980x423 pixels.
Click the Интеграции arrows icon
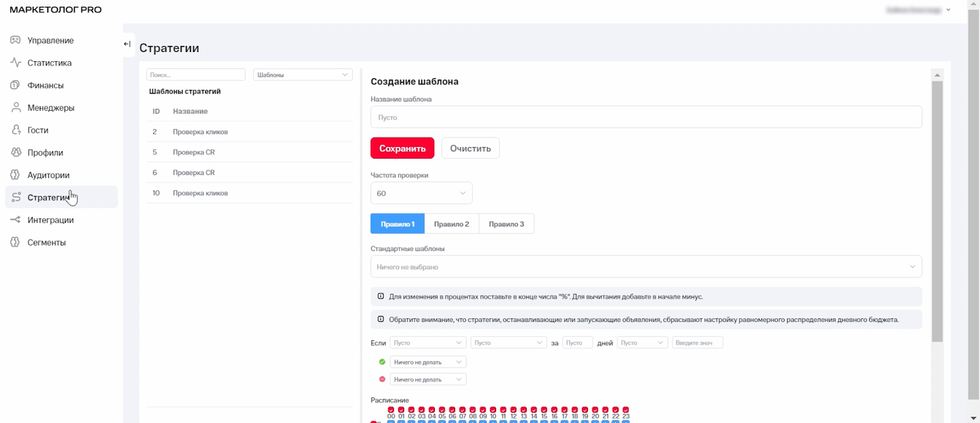point(15,220)
